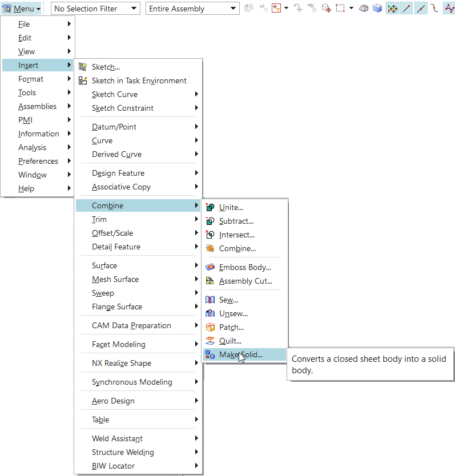Open the Preferences menu item
455x476 pixels.
point(38,162)
